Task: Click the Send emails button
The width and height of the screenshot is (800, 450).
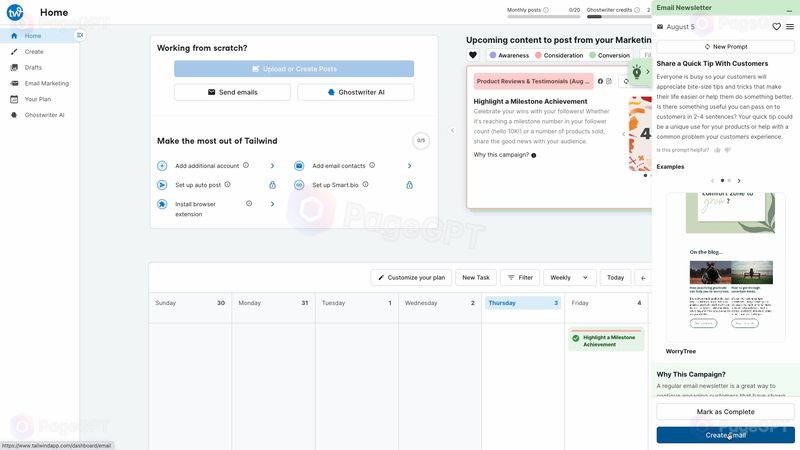Action: point(232,92)
